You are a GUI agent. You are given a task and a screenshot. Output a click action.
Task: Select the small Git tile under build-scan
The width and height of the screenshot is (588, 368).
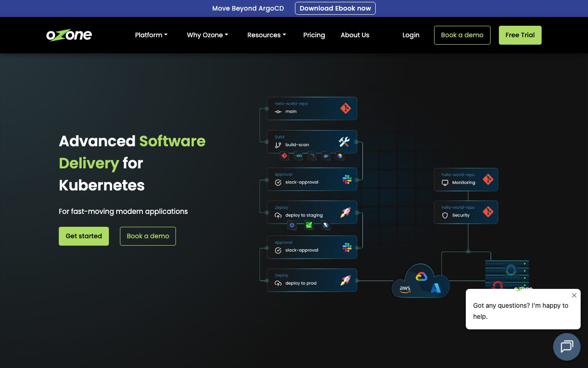[284, 156]
